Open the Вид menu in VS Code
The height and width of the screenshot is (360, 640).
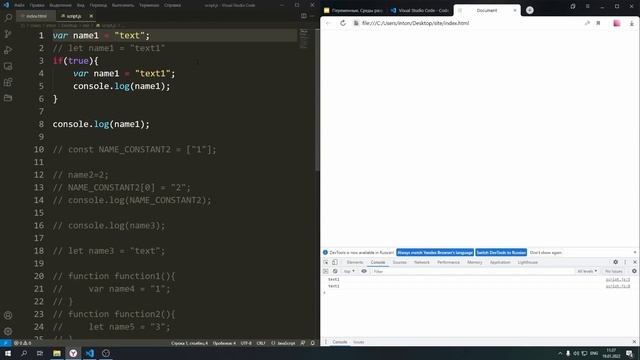click(x=81, y=5)
